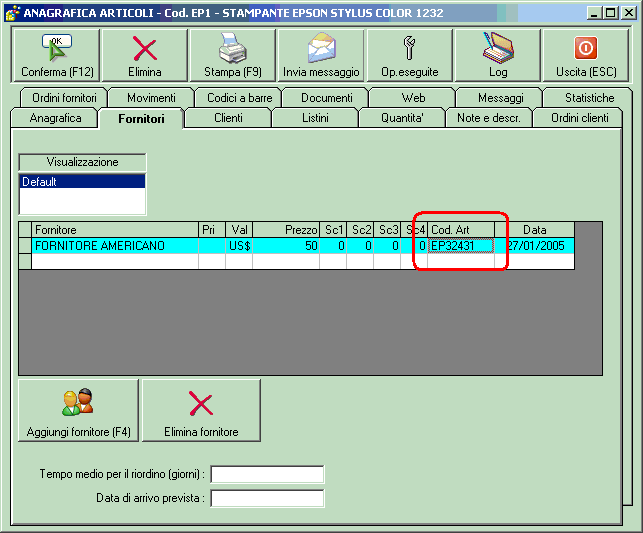
Task: Open the Quantita' tab
Action: click(x=402, y=118)
